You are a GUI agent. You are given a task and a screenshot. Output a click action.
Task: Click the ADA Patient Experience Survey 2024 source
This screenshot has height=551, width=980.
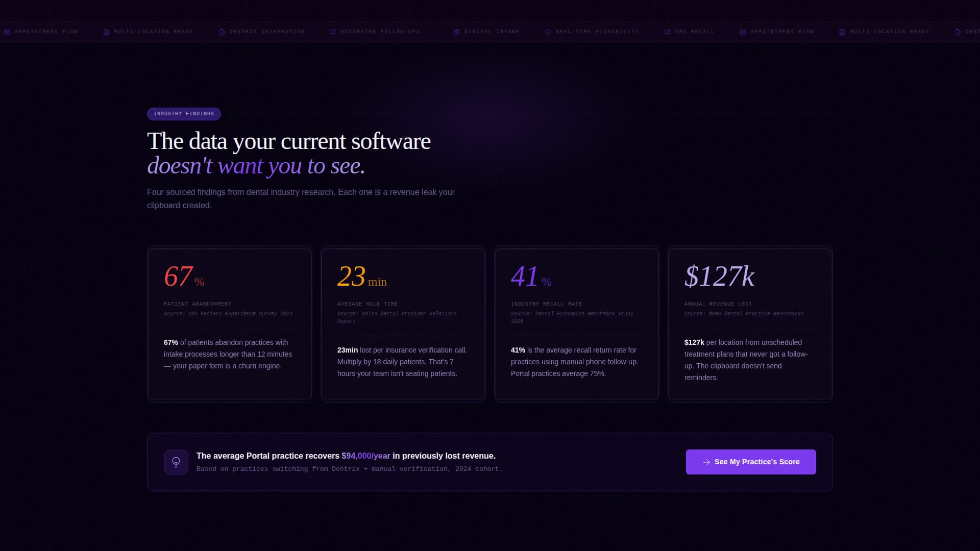pos(228,314)
